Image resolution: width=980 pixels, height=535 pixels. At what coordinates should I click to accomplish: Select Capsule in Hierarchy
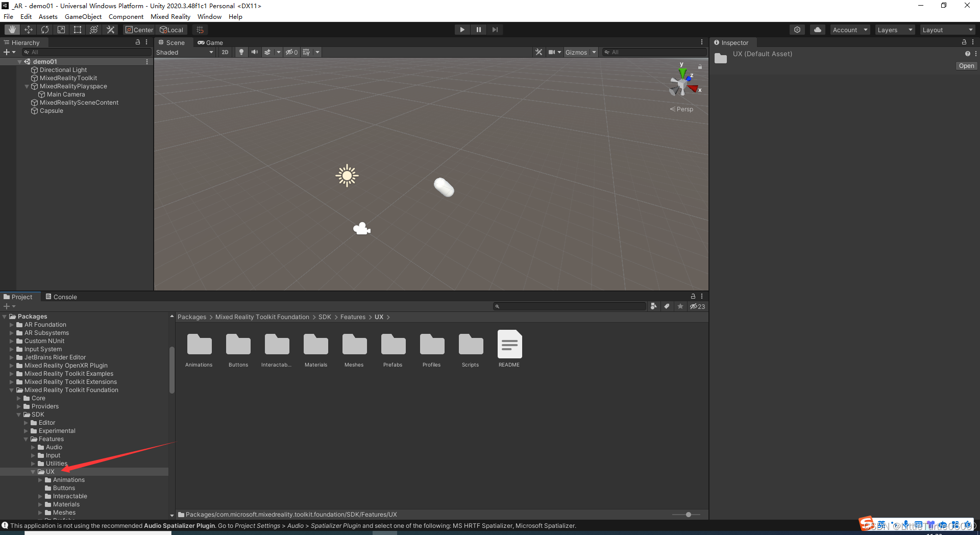52,111
